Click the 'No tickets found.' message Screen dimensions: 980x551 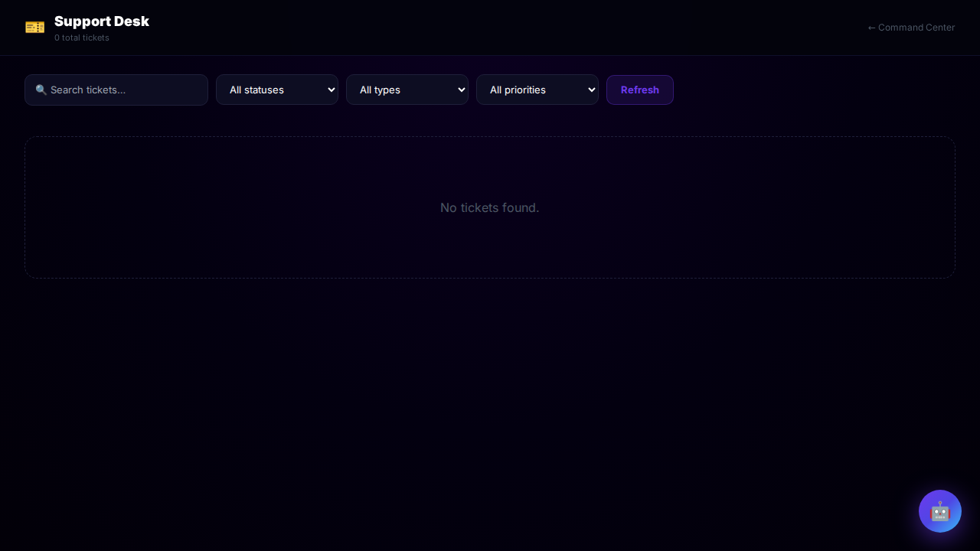pos(489,208)
